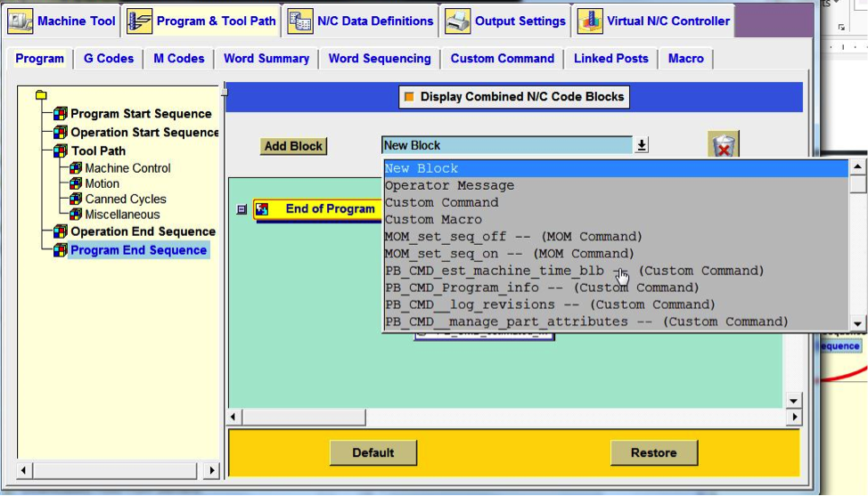868x496 pixels.
Task: Click the Miscellaneous cube icon
Action: click(76, 215)
